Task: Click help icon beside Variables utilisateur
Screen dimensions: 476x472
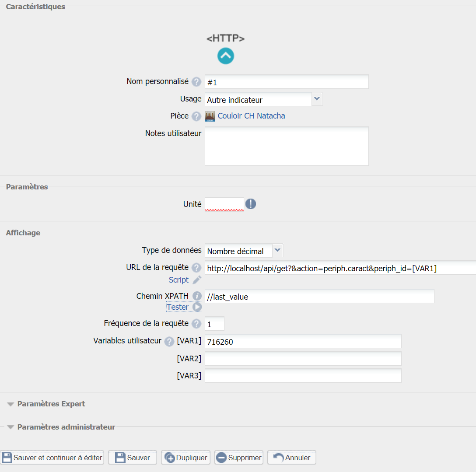Action: tap(169, 342)
